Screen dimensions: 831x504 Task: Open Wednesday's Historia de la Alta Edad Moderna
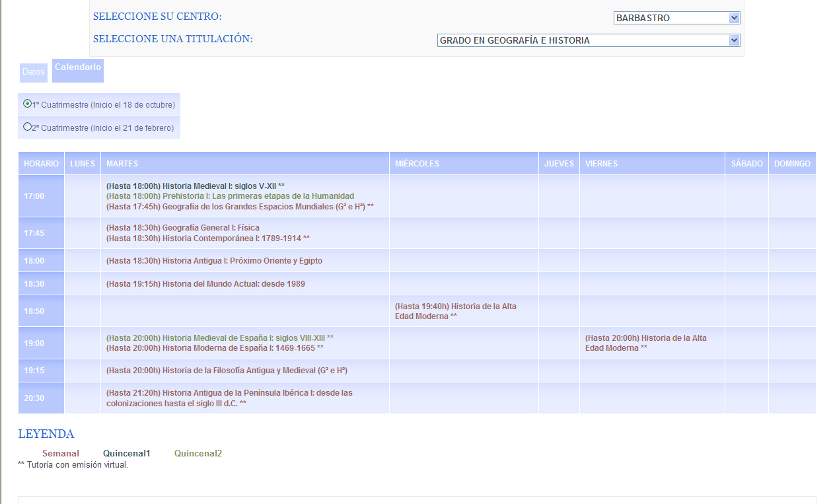455,311
